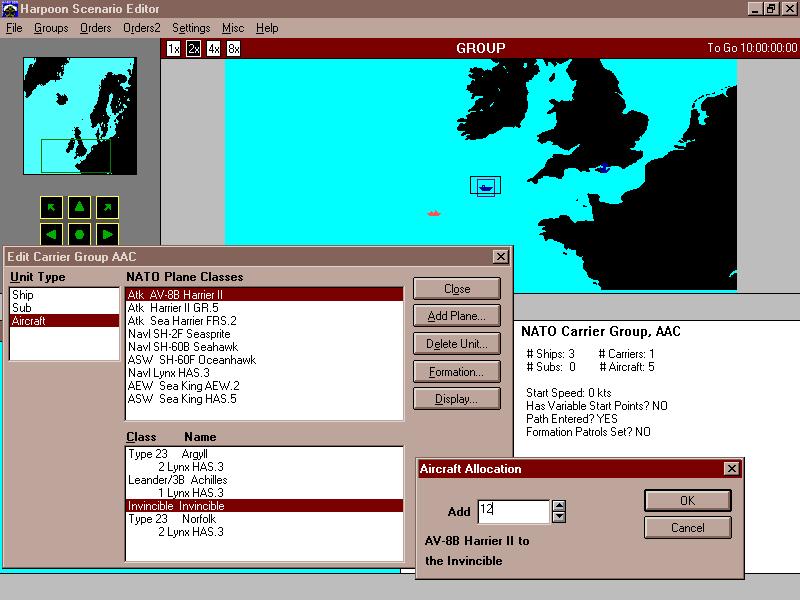Select Lynx HAS.3 under Argyll
The width and height of the screenshot is (800, 600).
264,467
